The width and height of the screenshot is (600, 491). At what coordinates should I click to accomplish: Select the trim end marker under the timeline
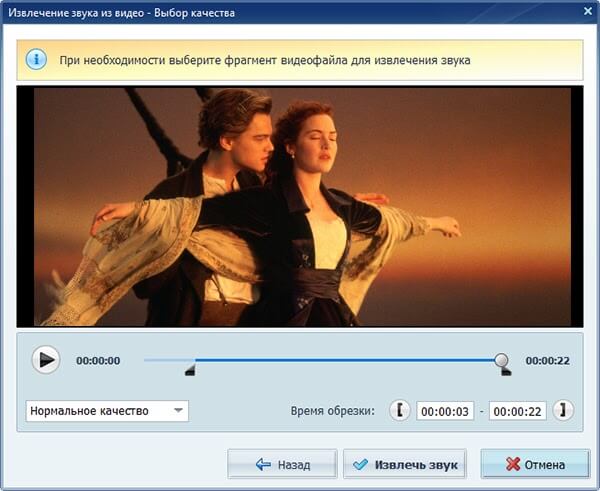click(x=506, y=371)
